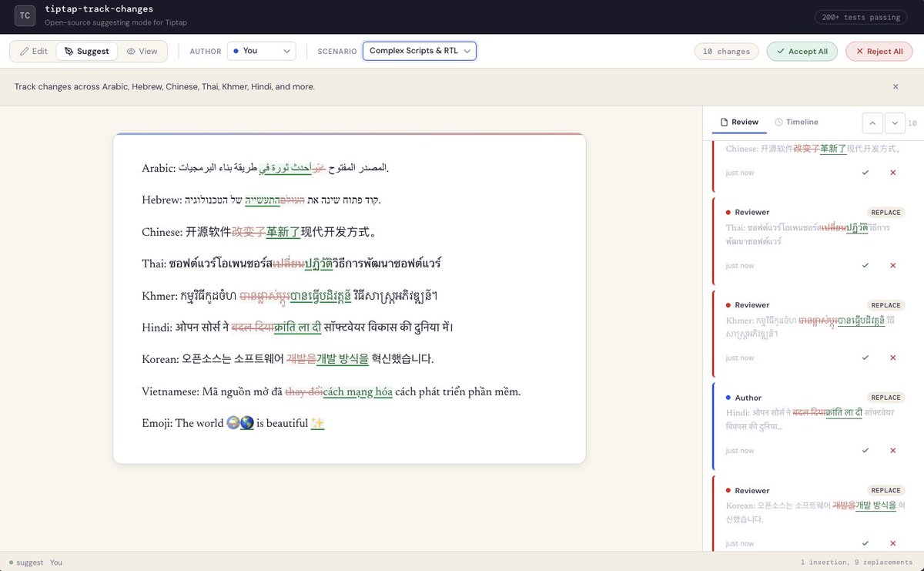This screenshot has width=924, height=571.
Task: Click the Vietnamese insertion cách mạng hóa
Action: click(357, 391)
